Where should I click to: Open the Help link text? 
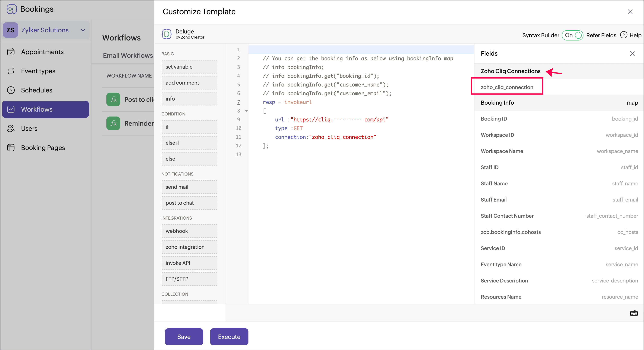(x=635, y=35)
